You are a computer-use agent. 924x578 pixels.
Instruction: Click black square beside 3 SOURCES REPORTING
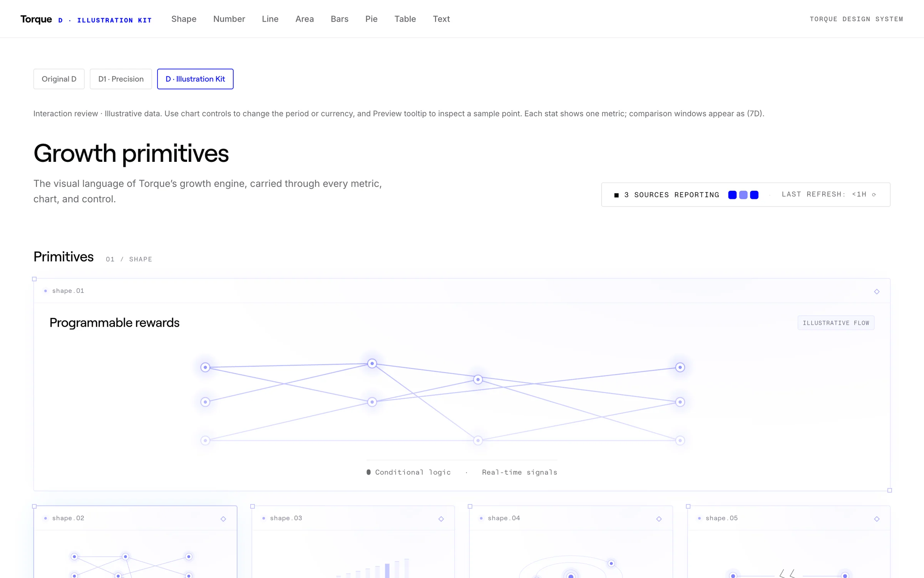pyautogui.click(x=616, y=195)
